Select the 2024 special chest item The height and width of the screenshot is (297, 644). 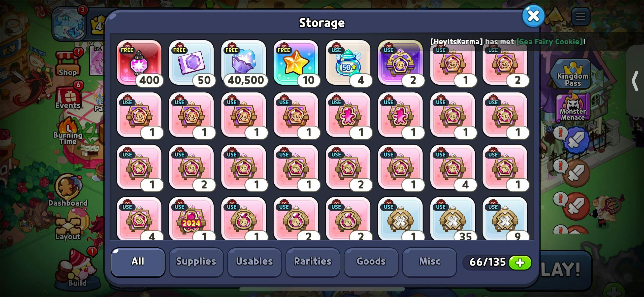tap(191, 219)
